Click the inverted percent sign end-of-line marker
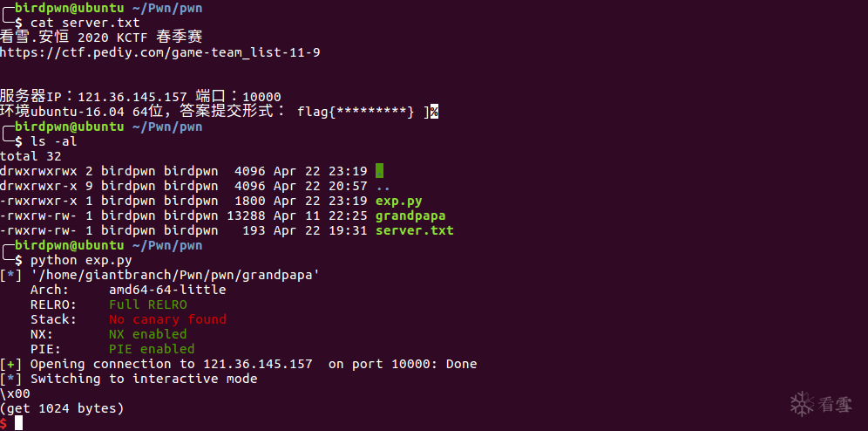Image resolution: width=868 pixels, height=431 pixels. click(433, 111)
